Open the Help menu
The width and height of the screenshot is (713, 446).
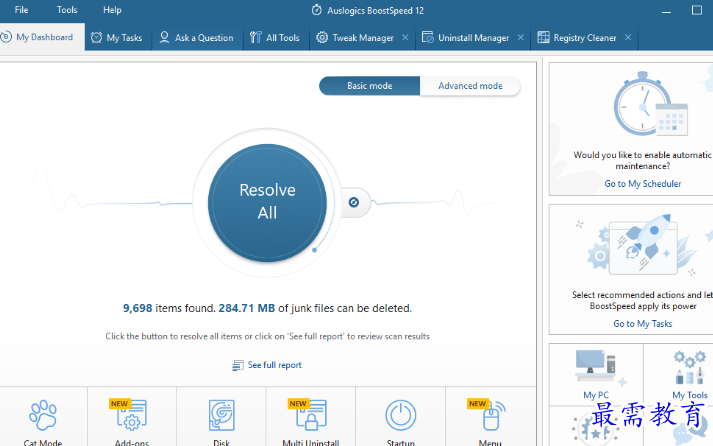click(x=112, y=10)
